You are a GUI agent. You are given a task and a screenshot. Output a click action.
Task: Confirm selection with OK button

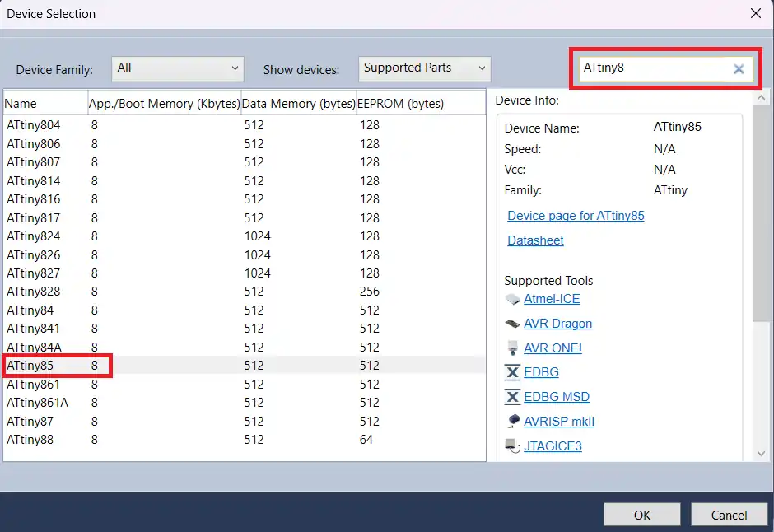[x=641, y=516]
